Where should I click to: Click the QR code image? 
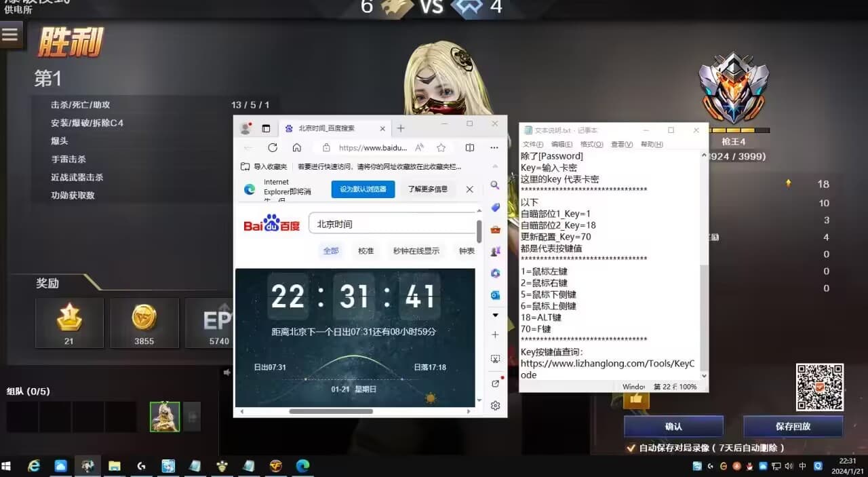pyautogui.click(x=820, y=387)
